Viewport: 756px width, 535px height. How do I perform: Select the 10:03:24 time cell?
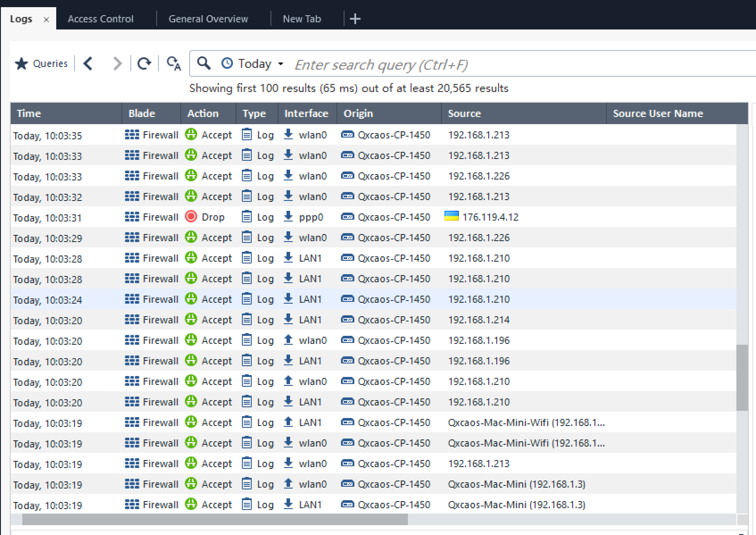[x=66, y=300]
